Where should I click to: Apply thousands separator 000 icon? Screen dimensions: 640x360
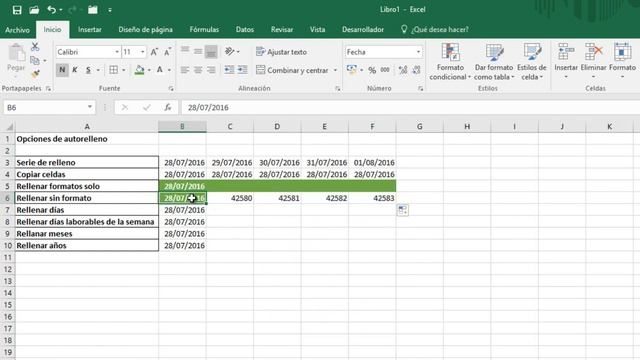pos(385,70)
